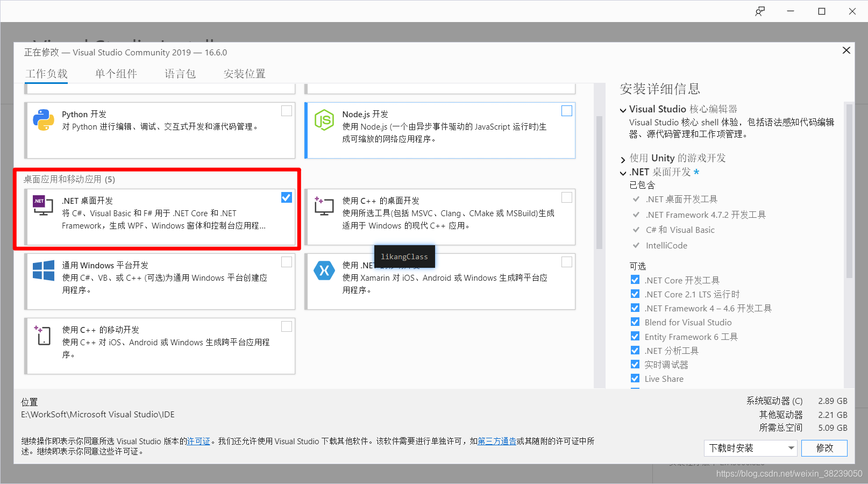
Task: Uncheck .NET Core 2.1 LTS 运行时 option
Action: point(635,294)
